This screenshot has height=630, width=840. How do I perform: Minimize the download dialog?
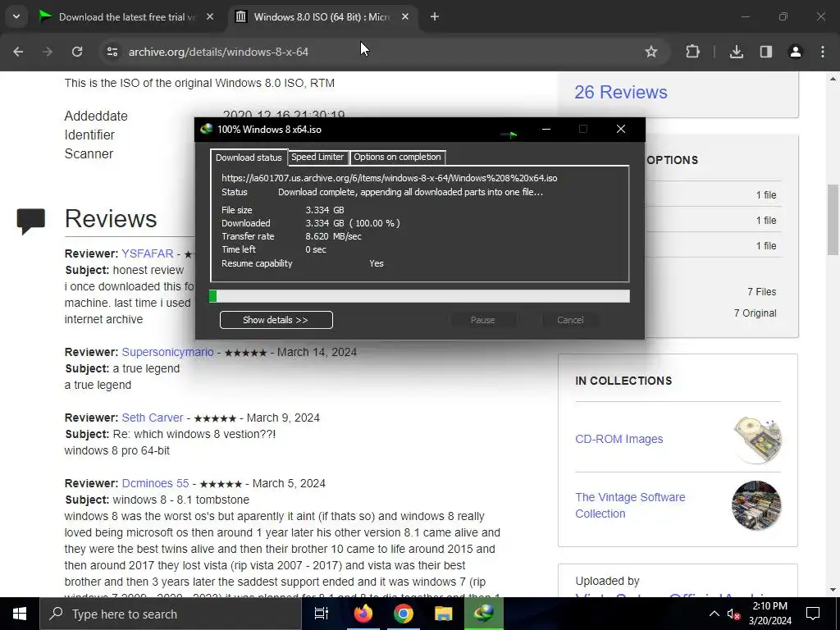[546, 129]
